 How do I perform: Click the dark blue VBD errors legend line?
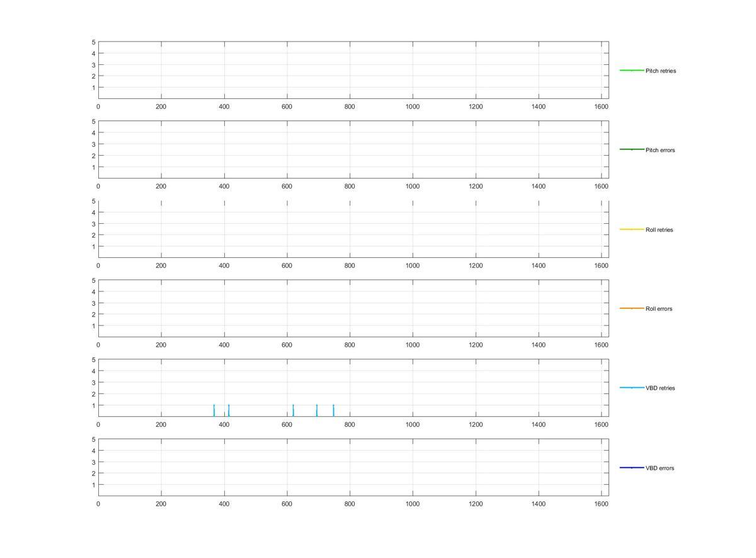click(632, 467)
